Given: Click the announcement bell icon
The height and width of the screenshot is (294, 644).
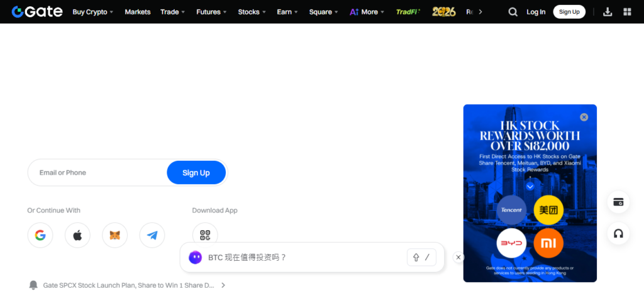Looking at the screenshot, I should coord(33,285).
